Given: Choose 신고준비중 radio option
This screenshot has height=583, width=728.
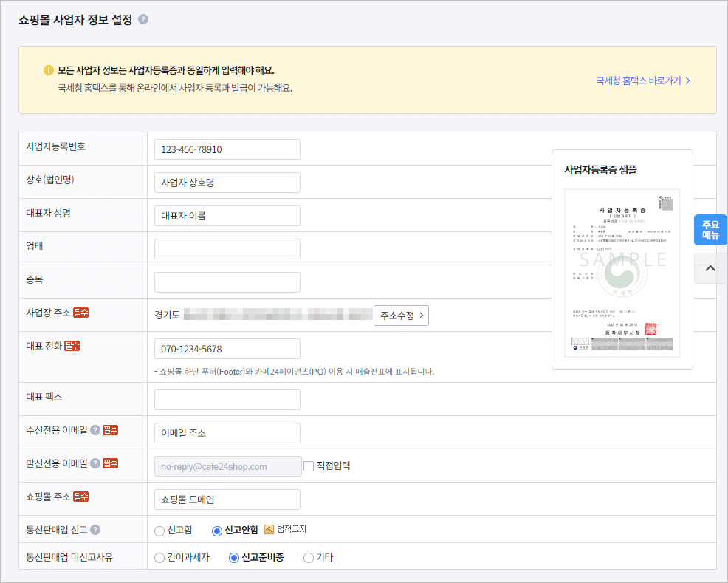Looking at the screenshot, I should pos(234,557).
